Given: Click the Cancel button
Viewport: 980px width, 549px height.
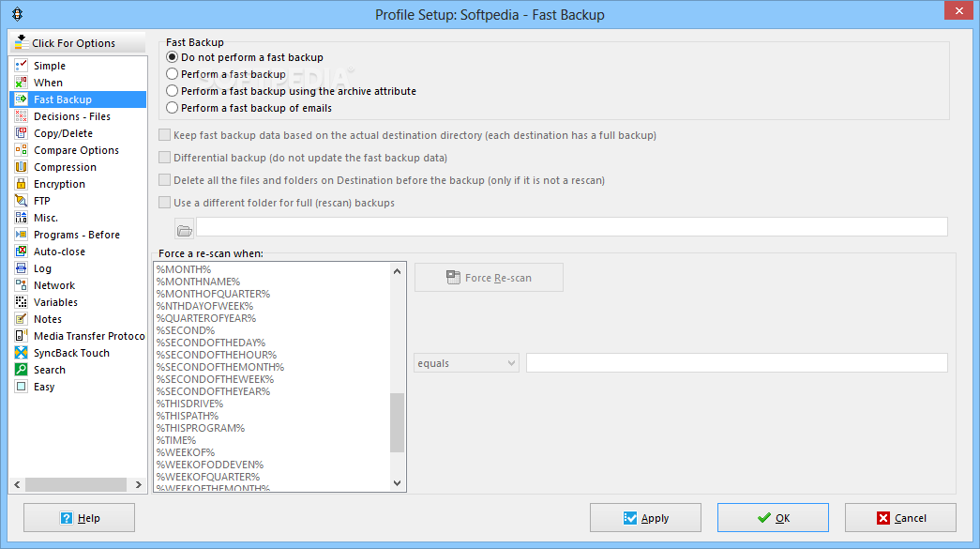Looking at the screenshot, I should [x=900, y=518].
